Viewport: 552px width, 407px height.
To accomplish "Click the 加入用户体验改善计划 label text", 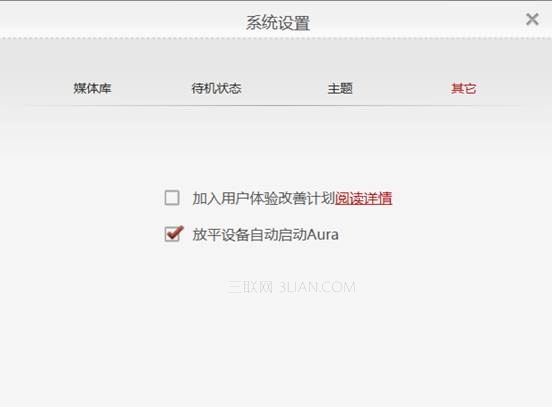I will tap(263, 198).
